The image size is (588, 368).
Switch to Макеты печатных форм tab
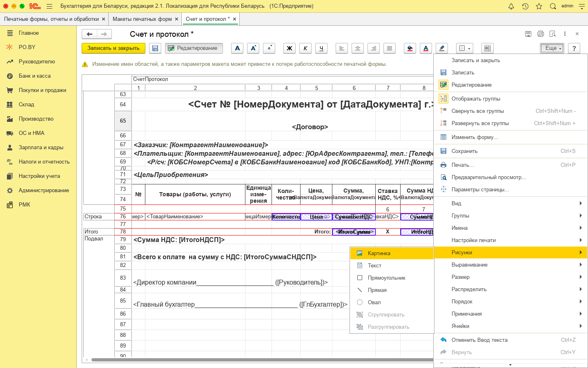(142, 19)
